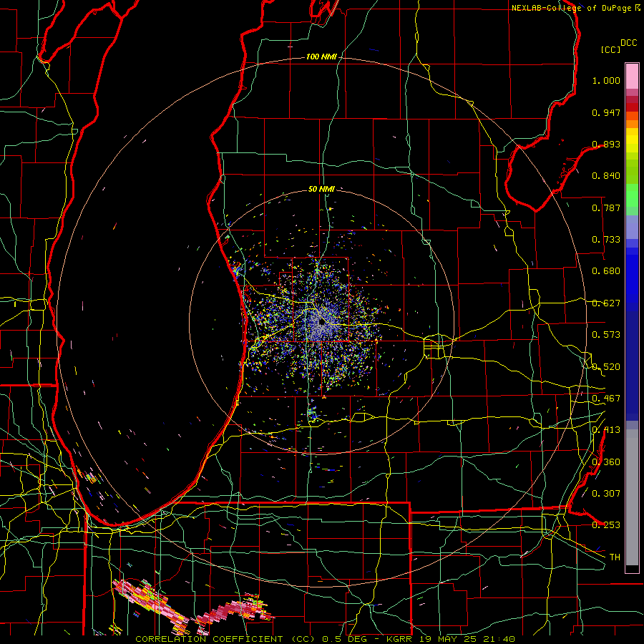Screen dimensions: 644x644
Task: Pick the pink segment of the color bar
Action: pyautogui.click(x=632, y=77)
